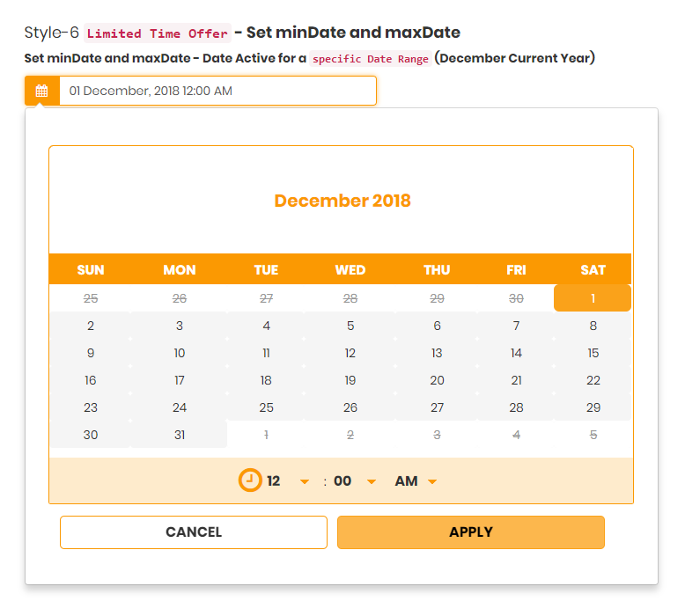This screenshot has width=685, height=616.
Task: Click the orange clock icon
Action: click(251, 480)
